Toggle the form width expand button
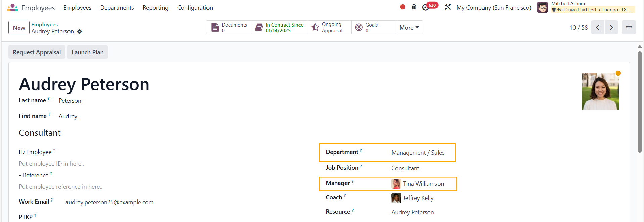 click(629, 27)
